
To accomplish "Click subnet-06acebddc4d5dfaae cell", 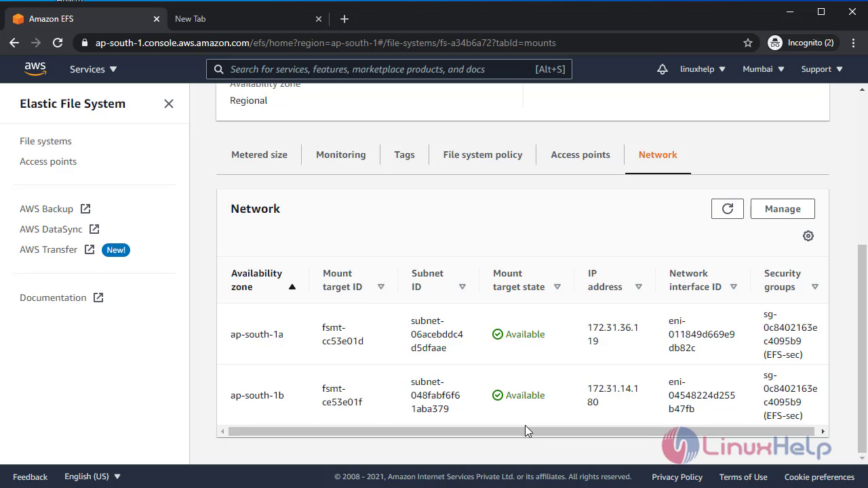I will pos(437,334).
